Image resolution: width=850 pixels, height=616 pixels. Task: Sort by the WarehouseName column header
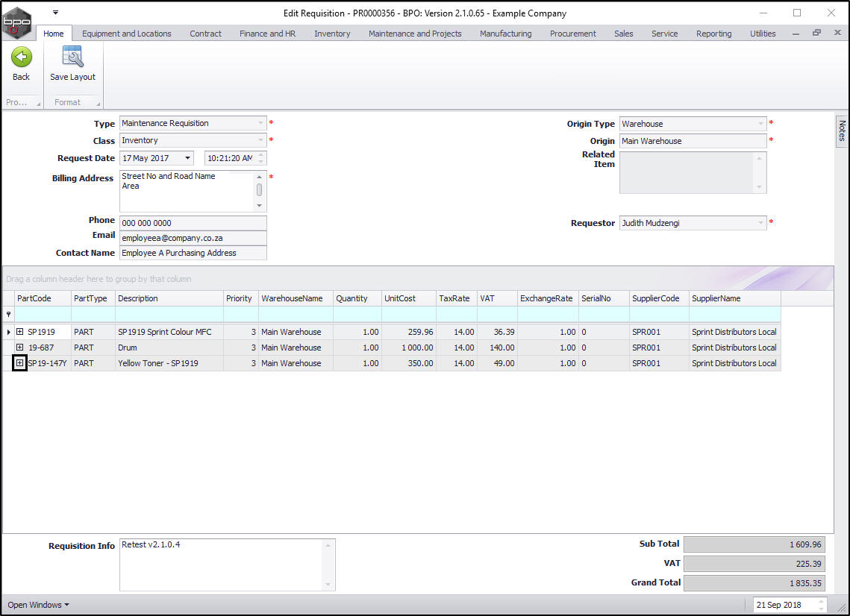click(x=296, y=298)
